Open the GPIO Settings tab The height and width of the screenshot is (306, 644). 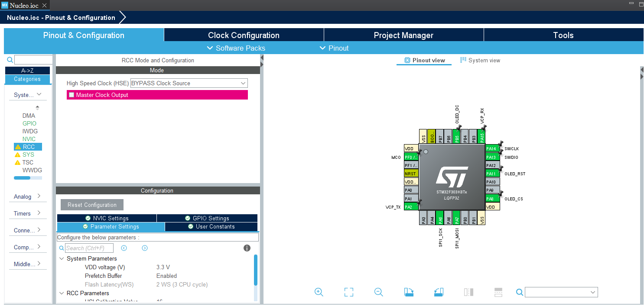207,218
